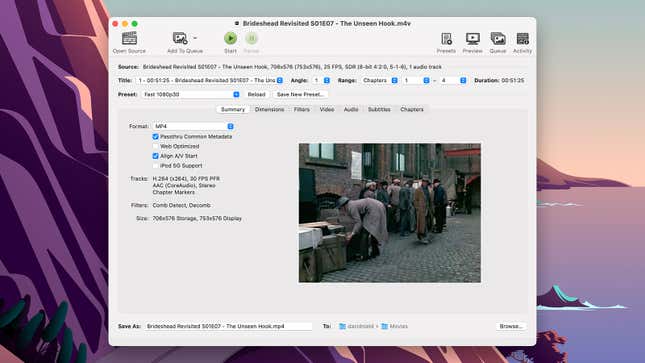Click the Save As filename field
645x363 pixels.
(x=228, y=326)
